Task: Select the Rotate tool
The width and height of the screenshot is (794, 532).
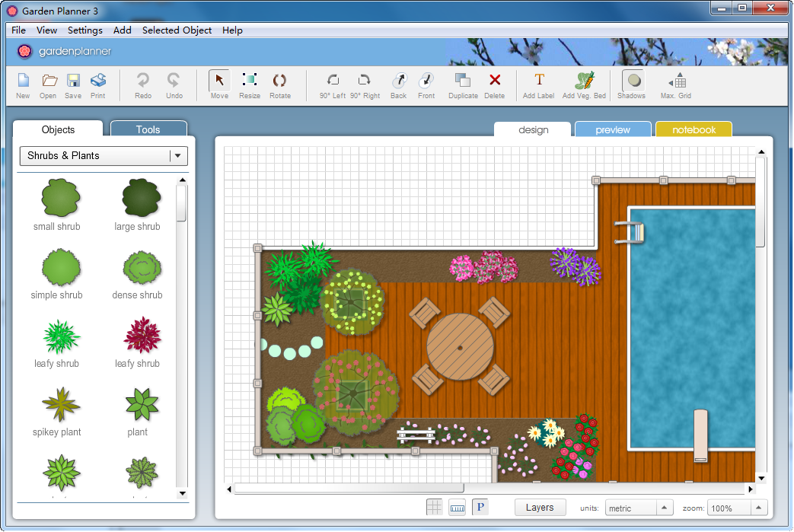Action: [x=279, y=84]
